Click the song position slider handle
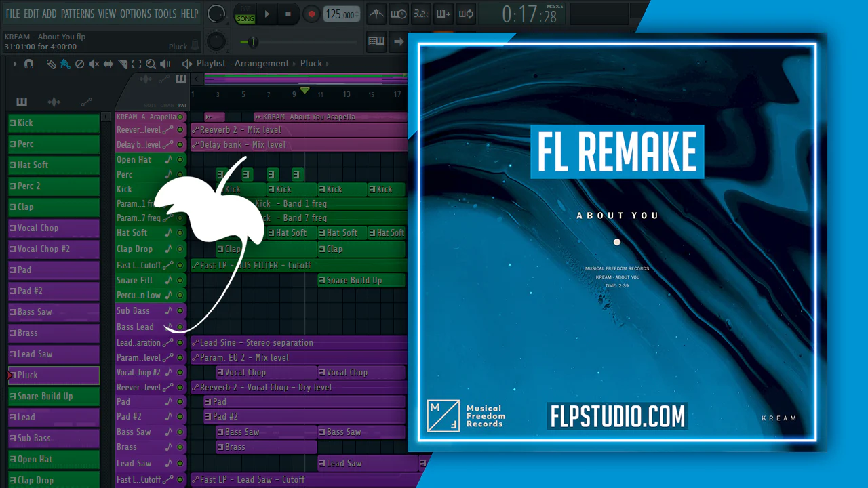The image size is (868, 488). click(x=252, y=42)
